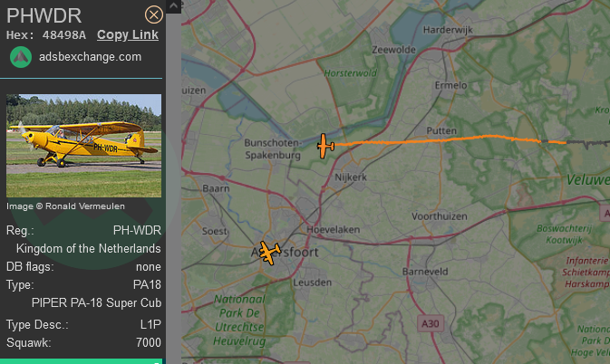Select the orange aircraft near Bunschoten-Spakenburg
This screenshot has height=364, width=610.
(324, 146)
